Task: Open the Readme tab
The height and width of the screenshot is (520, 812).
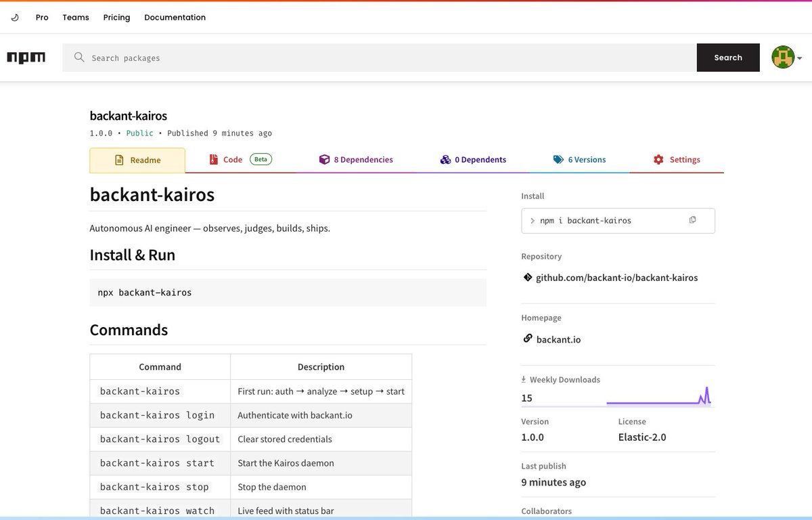Action: (137, 160)
